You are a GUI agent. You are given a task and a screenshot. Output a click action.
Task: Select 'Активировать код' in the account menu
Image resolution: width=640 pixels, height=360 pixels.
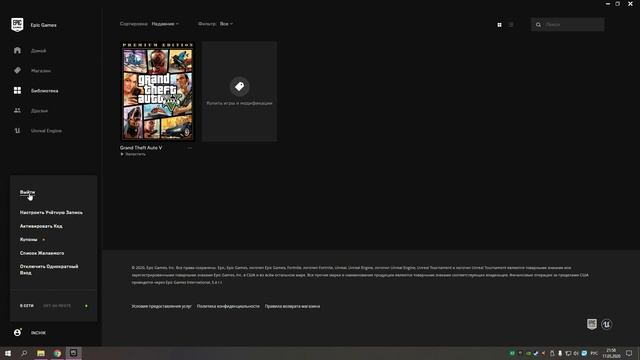(x=41, y=226)
